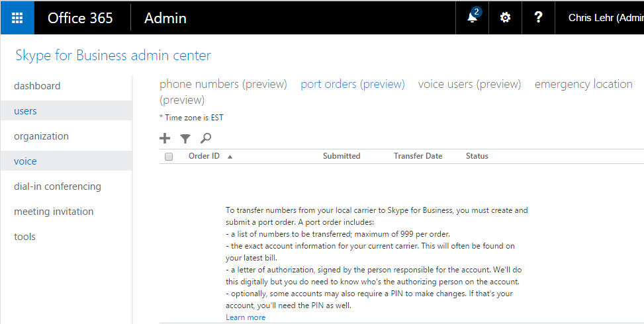Open the settings gear menu
The height and width of the screenshot is (324, 644).
(x=505, y=18)
